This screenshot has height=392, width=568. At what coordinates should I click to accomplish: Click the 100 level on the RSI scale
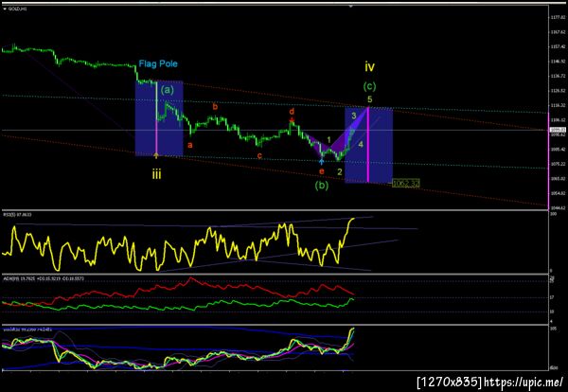pyautogui.click(x=553, y=214)
